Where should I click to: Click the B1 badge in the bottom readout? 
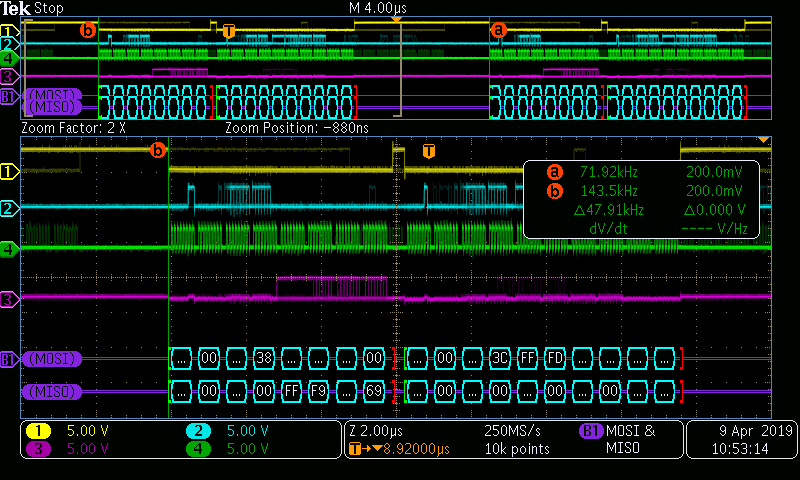591,431
